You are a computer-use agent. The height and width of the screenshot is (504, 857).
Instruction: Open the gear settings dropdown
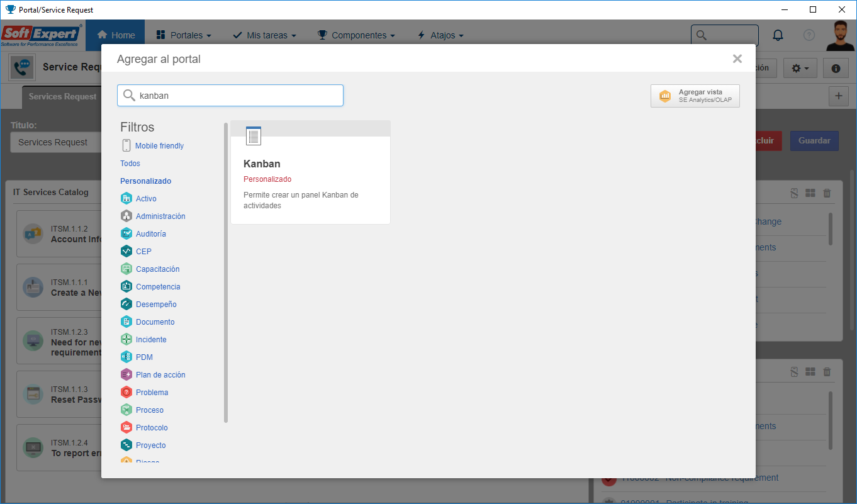coord(800,68)
